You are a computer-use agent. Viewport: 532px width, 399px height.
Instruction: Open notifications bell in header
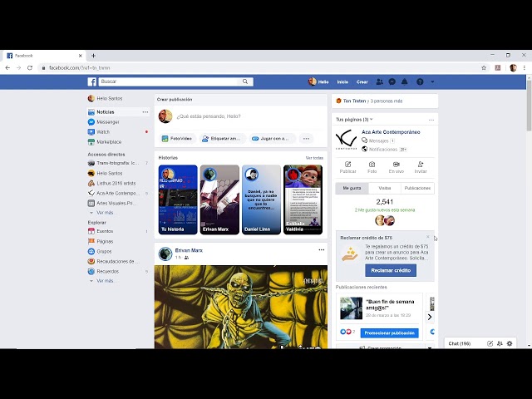(405, 81)
